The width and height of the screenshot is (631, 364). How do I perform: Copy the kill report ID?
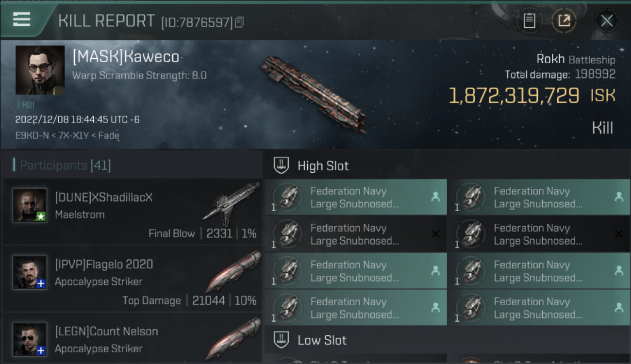tap(239, 22)
